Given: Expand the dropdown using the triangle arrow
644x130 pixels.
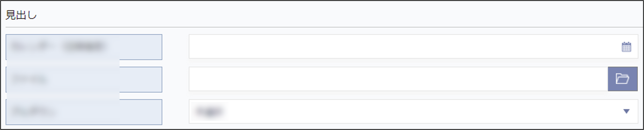Looking at the screenshot, I should (x=626, y=111).
